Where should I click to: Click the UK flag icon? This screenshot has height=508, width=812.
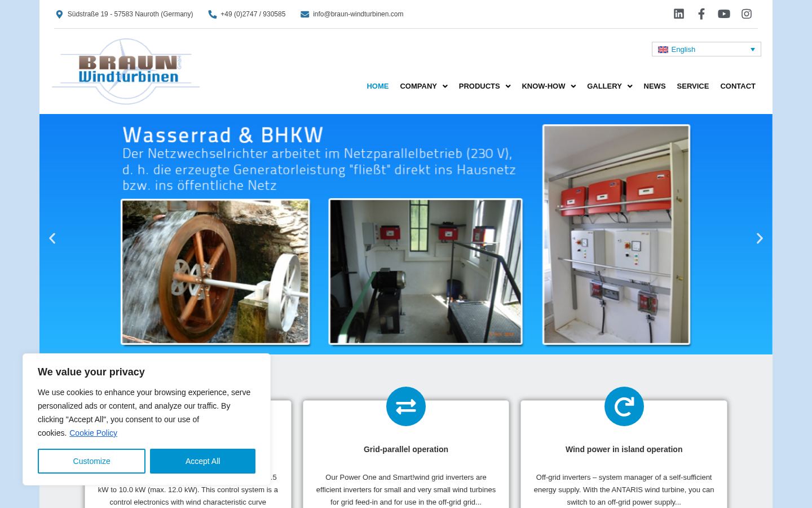(663, 50)
